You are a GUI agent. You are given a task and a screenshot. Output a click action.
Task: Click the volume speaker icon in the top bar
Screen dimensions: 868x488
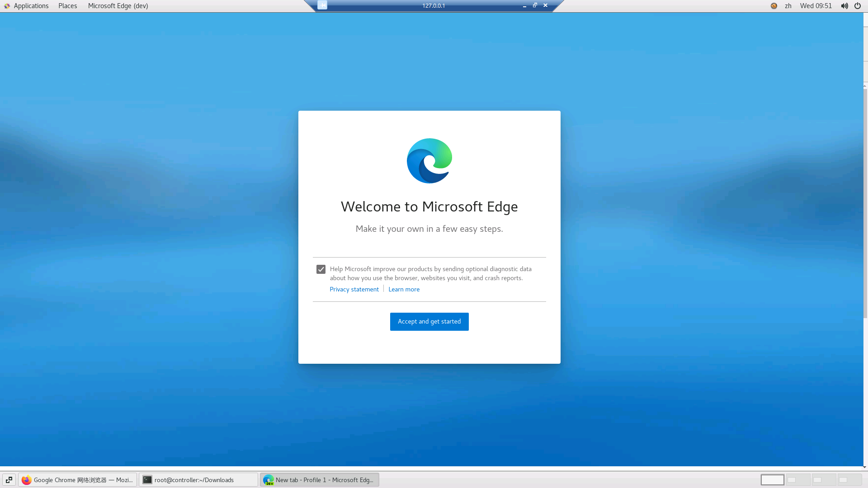[x=844, y=6]
